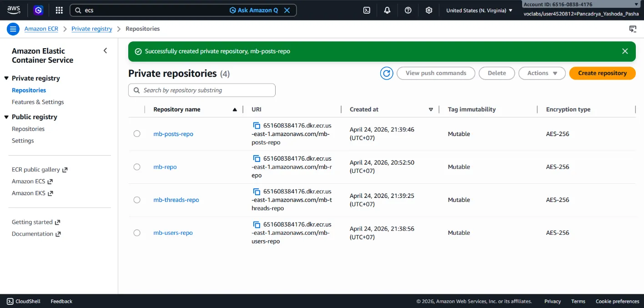This screenshot has height=308, width=644.
Task: Open Settings under Public registry
Action: tap(23, 141)
